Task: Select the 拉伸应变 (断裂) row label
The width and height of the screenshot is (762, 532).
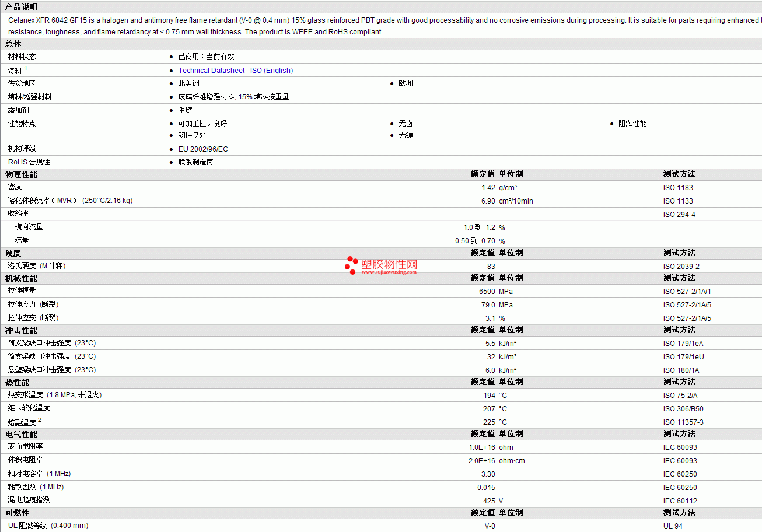Action: 33,318
